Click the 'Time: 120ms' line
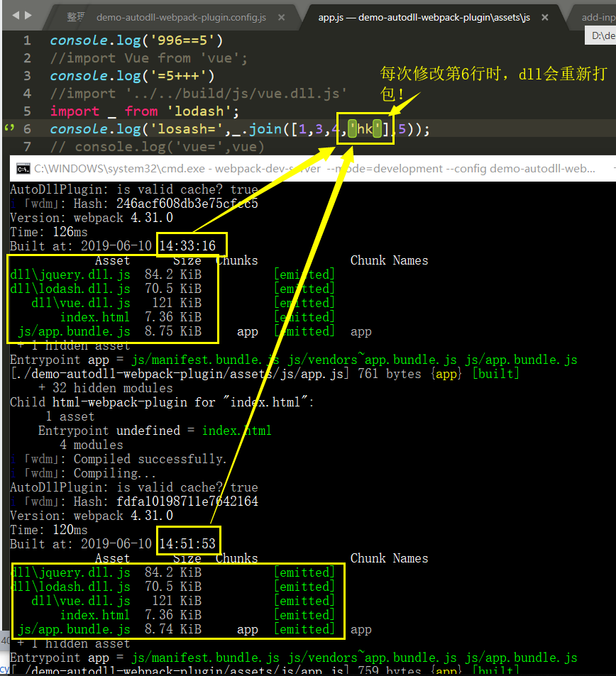 click(x=49, y=531)
